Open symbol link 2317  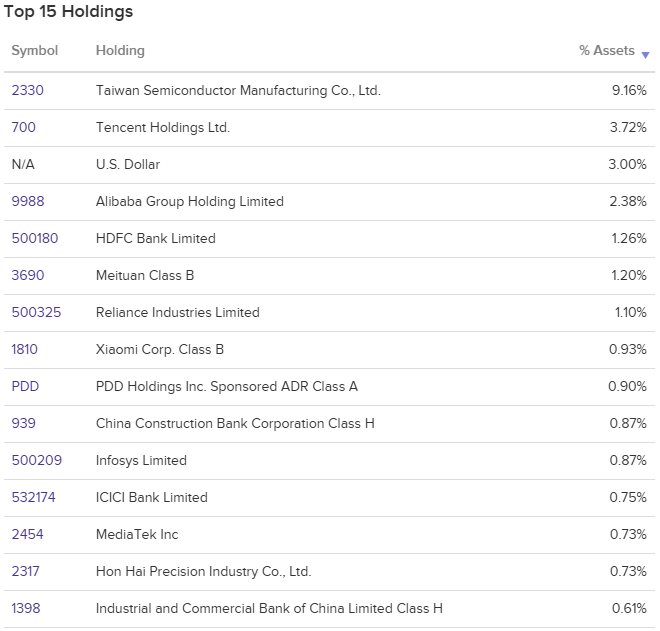tap(25, 572)
